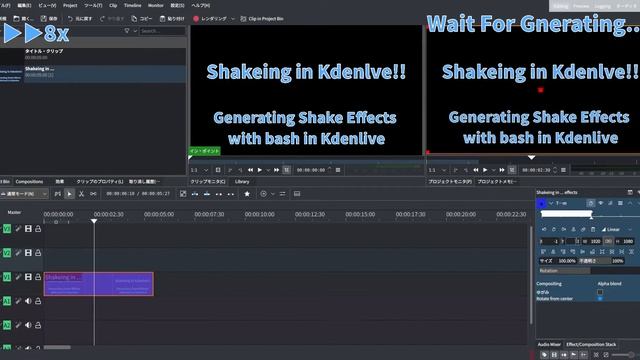Click the Undo toolbar button

(80, 19)
